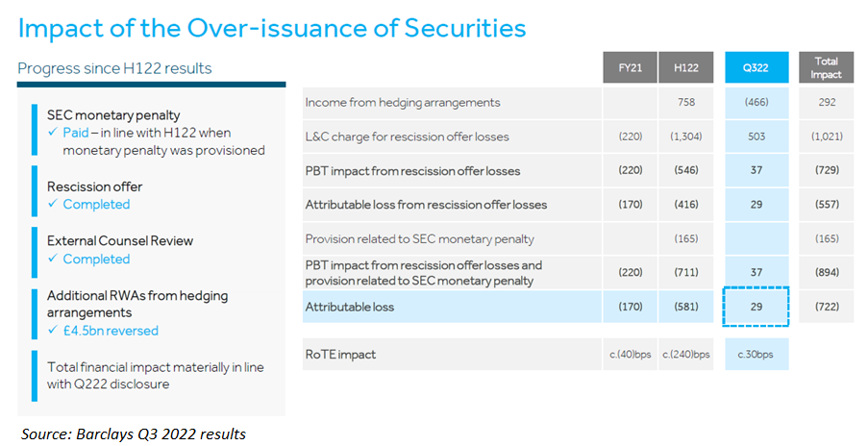Image resolution: width=868 pixels, height=446 pixels.
Task: Click the Impact of the Over-issuance title
Action: pos(272,28)
